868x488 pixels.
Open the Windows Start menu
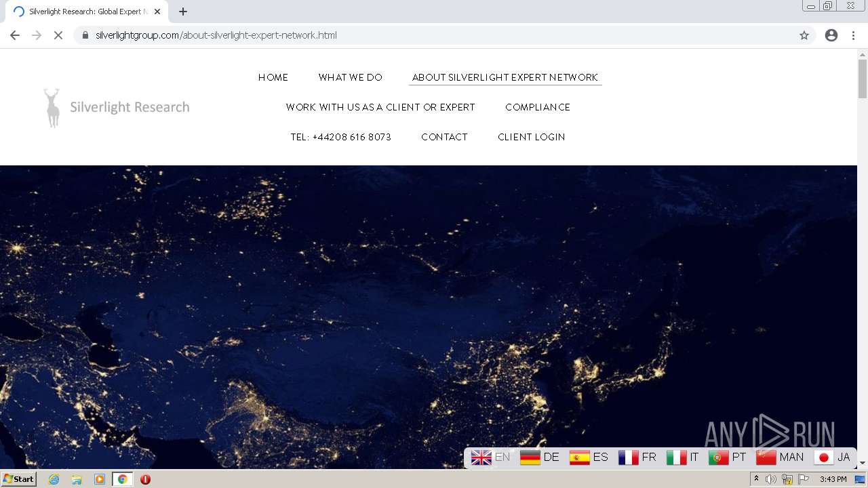point(18,479)
